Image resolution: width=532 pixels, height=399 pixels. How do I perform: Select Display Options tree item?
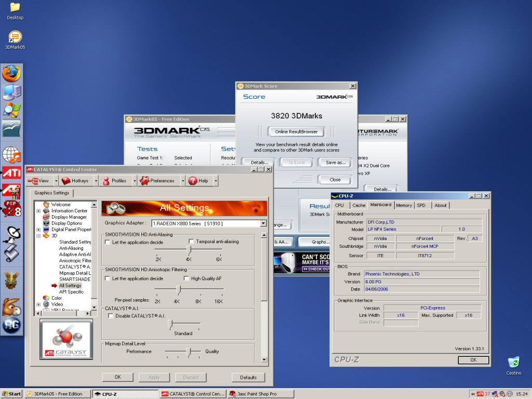[66, 223]
